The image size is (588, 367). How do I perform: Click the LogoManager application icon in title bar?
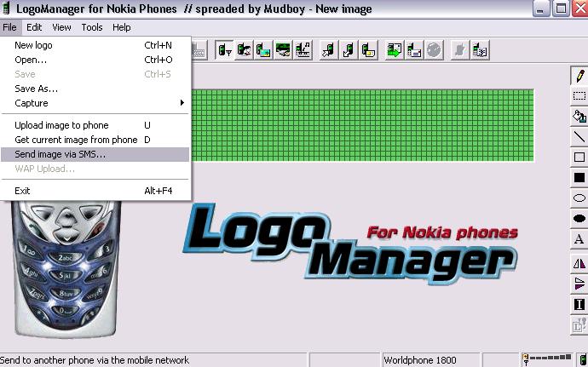pos(6,9)
